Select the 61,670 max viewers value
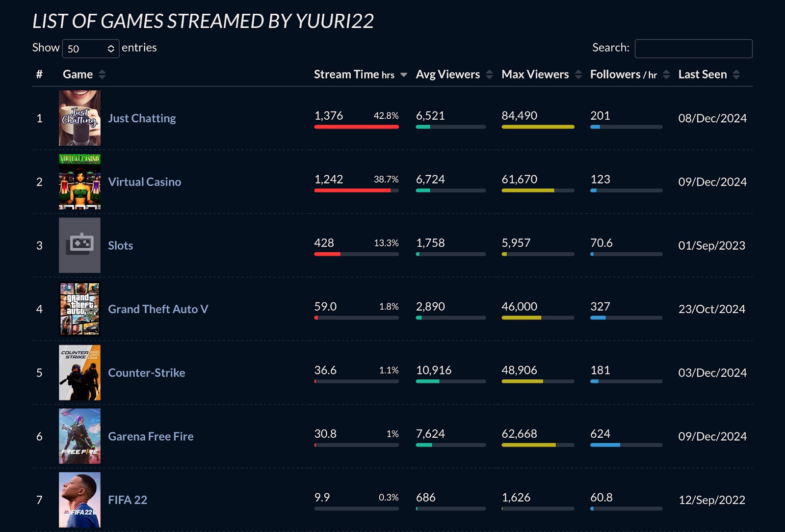 tap(520, 180)
